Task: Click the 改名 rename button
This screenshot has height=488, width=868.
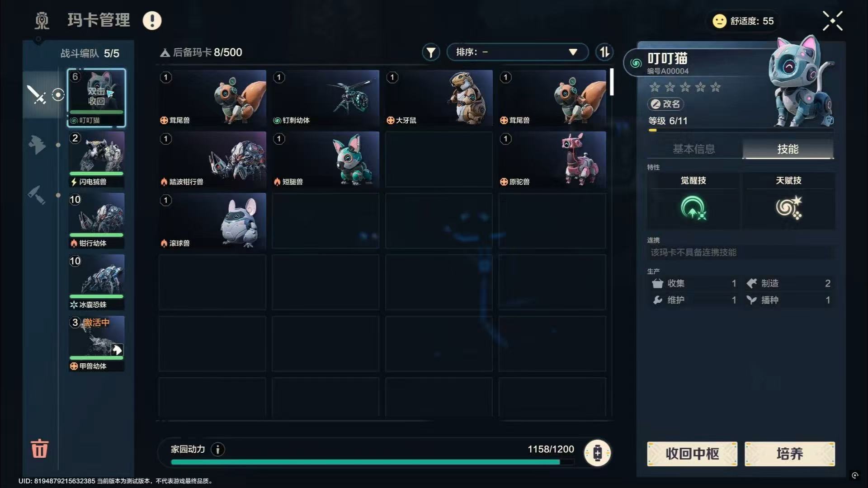Action: (665, 104)
